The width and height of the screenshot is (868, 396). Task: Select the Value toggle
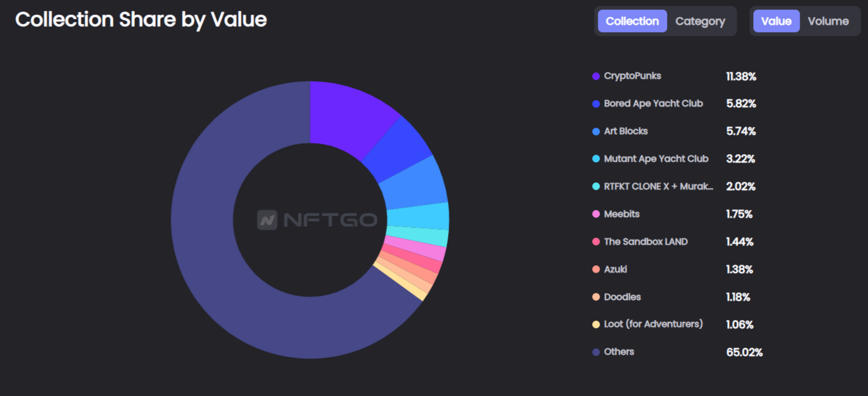776,21
